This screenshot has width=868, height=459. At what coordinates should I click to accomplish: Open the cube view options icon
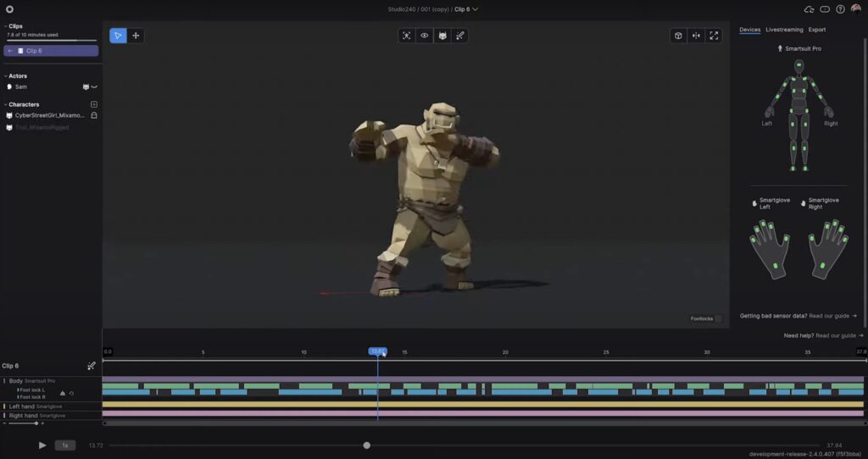(x=678, y=36)
